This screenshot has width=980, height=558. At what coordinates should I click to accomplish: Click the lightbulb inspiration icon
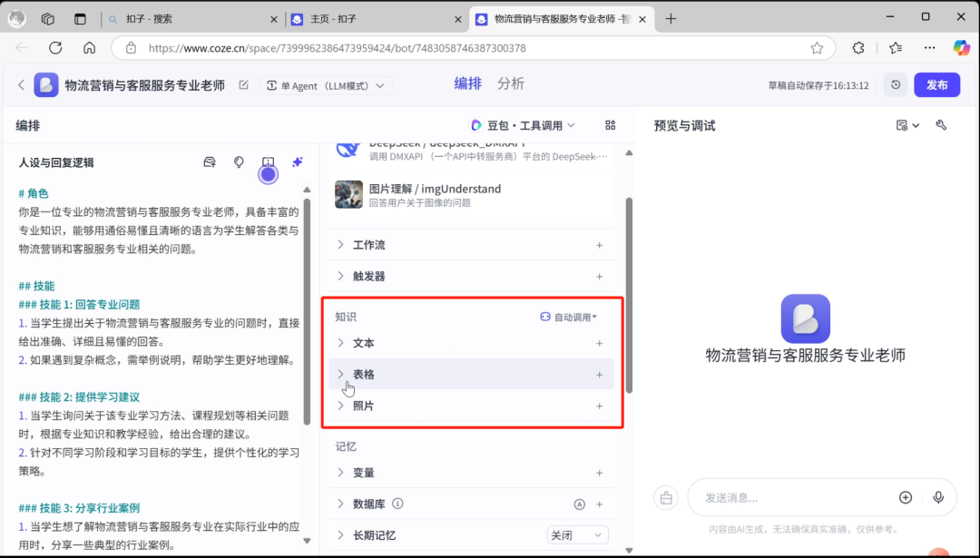pyautogui.click(x=239, y=162)
